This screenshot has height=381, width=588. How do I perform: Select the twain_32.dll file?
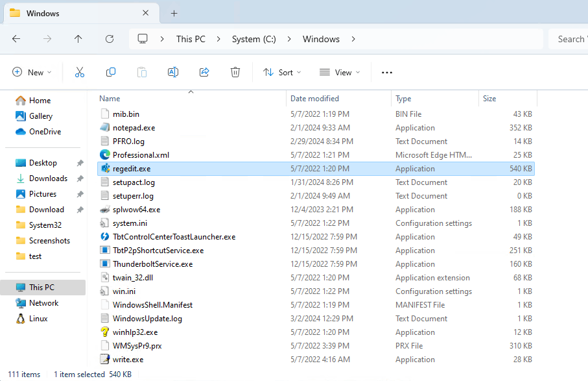[316, 277]
